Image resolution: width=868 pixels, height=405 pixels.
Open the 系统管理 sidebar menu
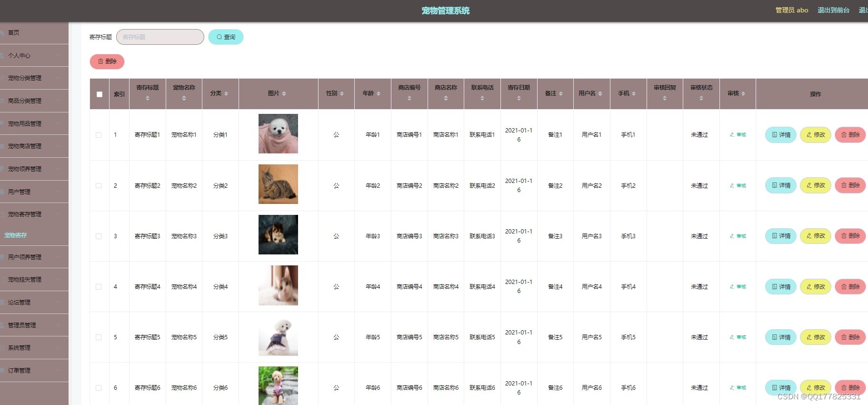[x=34, y=348]
